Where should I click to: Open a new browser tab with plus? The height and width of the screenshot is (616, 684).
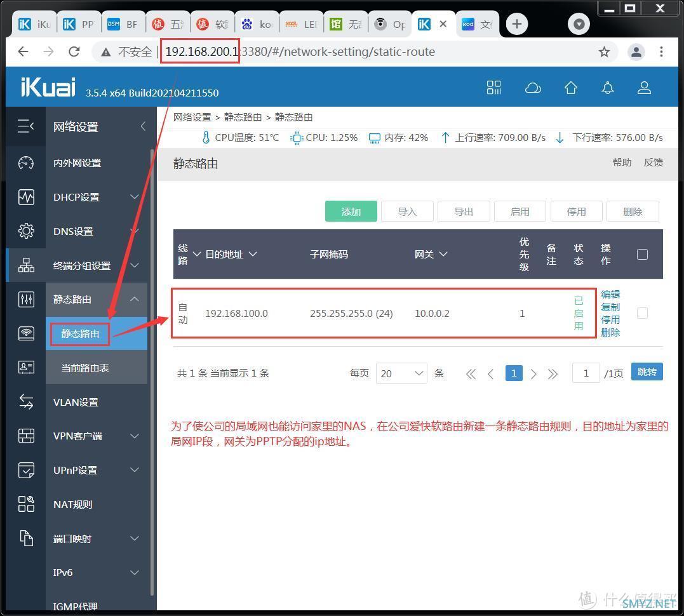(516, 24)
